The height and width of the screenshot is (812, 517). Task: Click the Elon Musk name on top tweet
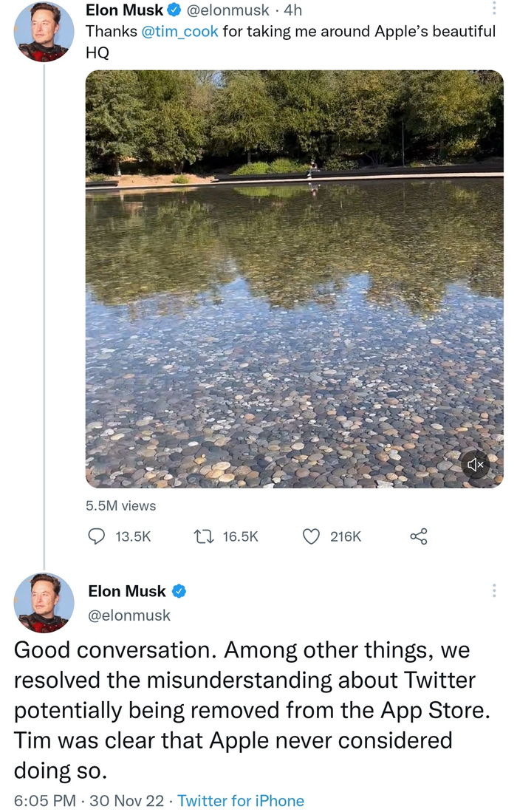(x=124, y=10)
